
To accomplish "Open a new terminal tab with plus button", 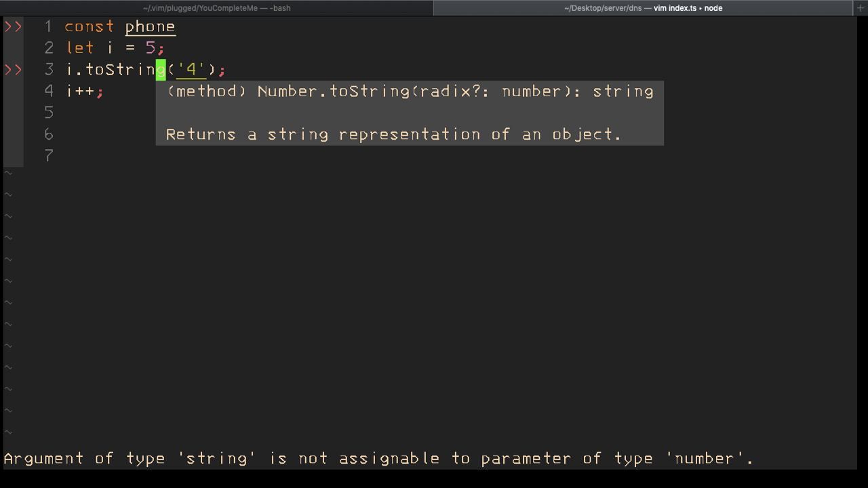I will coord(861,8).
